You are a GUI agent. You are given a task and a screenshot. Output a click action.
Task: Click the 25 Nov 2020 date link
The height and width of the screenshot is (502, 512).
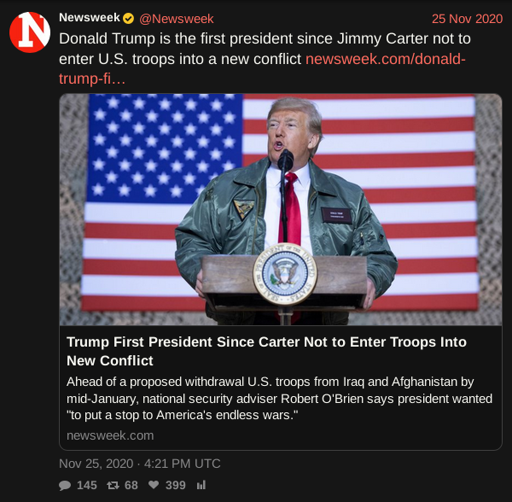[x=467, y=19]
